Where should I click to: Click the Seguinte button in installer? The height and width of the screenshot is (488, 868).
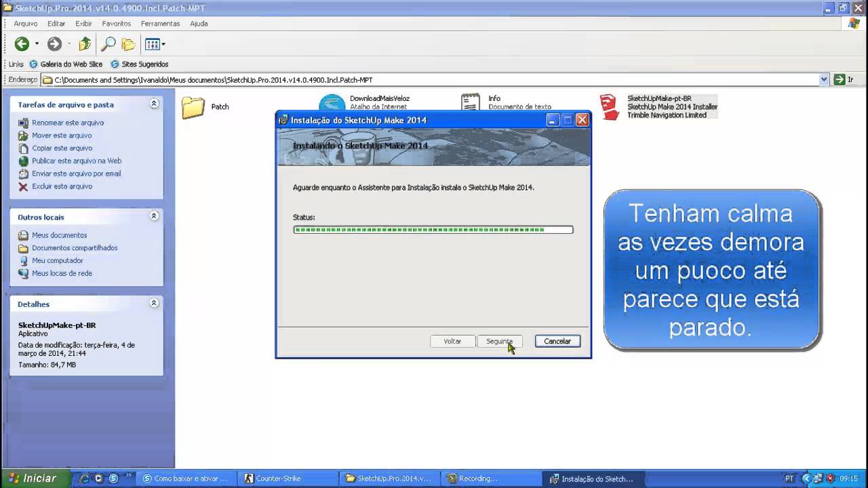[499, 341]
